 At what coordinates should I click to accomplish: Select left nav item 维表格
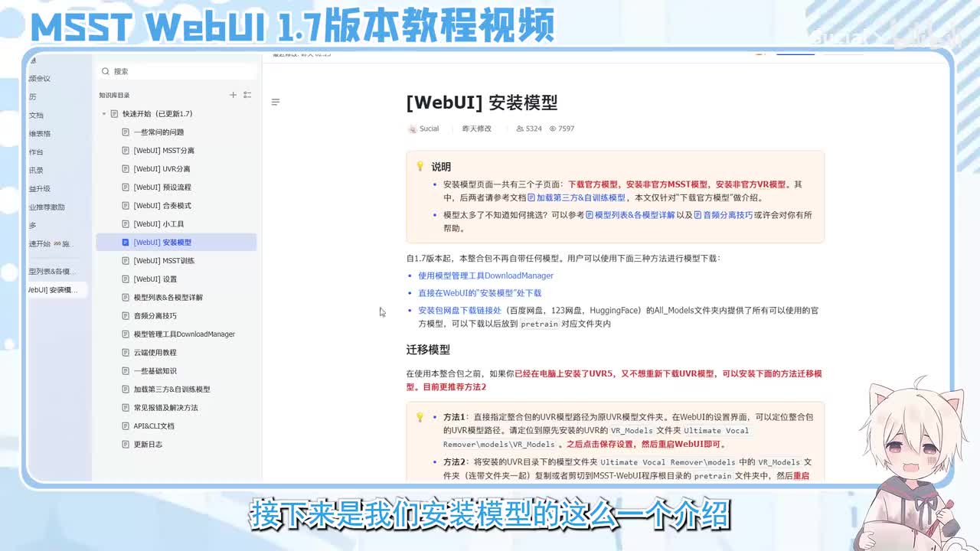click(x=40, y=134)
